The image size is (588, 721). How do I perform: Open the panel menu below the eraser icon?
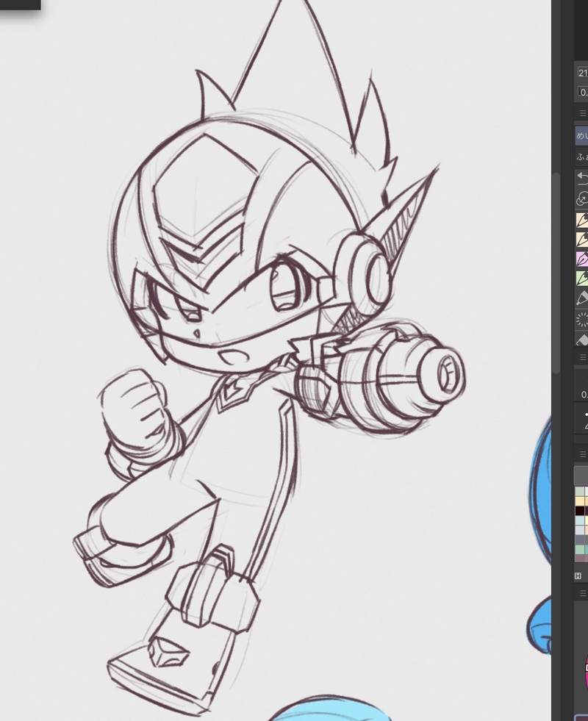click(x=584, y=357)
